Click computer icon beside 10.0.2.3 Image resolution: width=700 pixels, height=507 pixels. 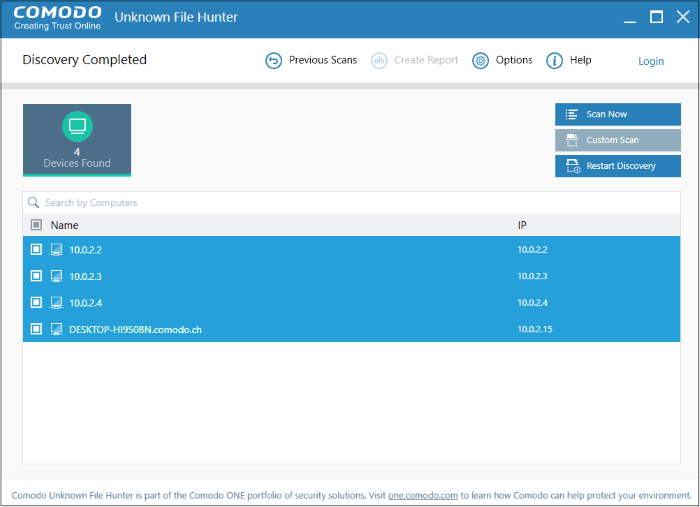pos(56,276)
